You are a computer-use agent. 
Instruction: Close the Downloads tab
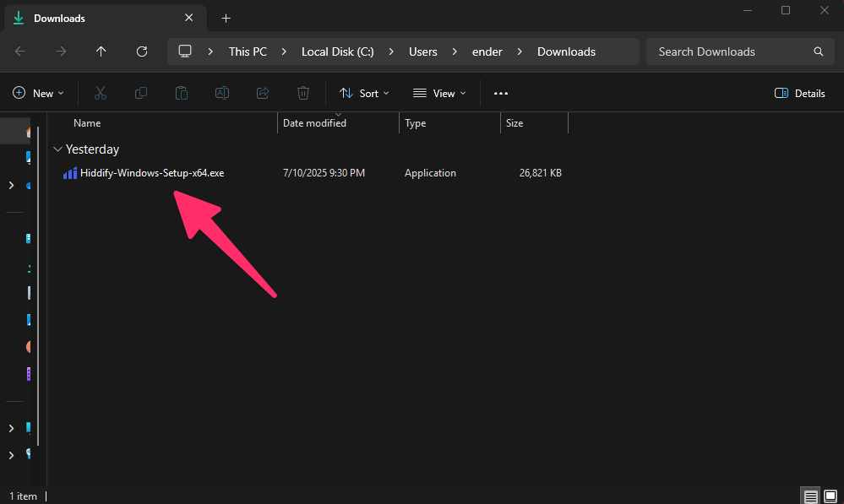point(189,18)
